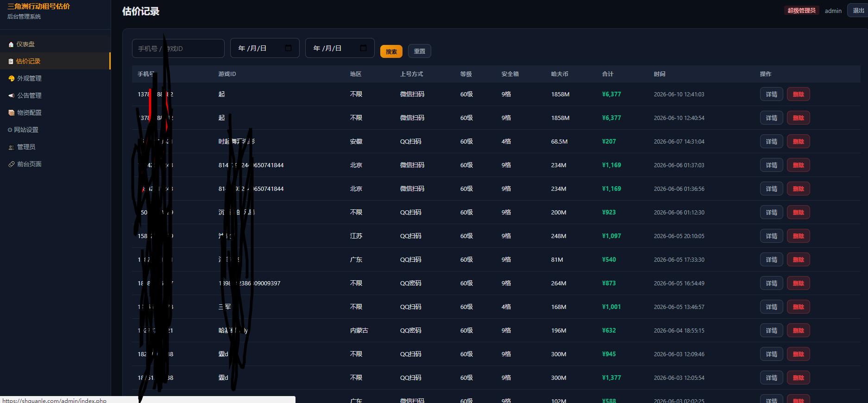The width and height of the screenshot is (868, 403).
Task: Open 详情 for the 内蒙古 ¥632 record
Action: point(772,330)
